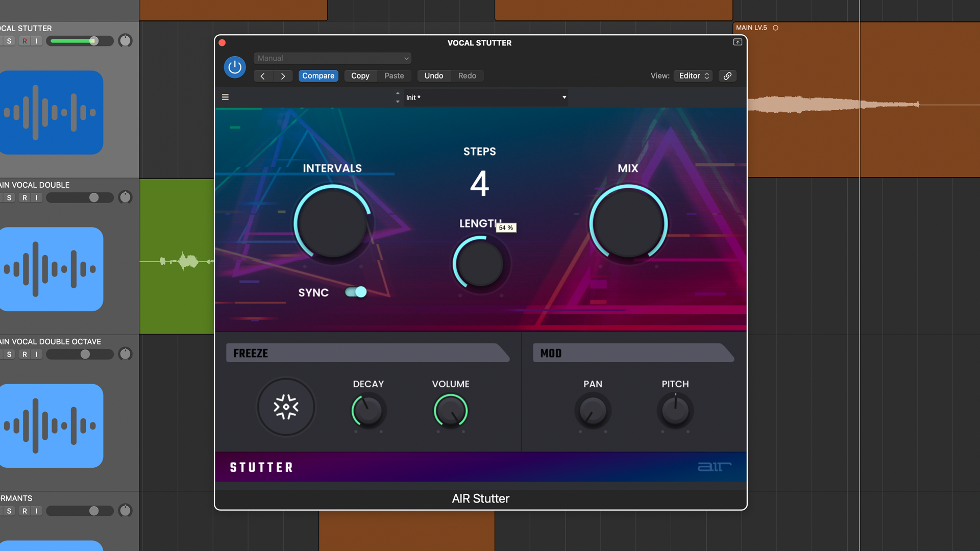The height and width of the screenshot is (551, 980).
Task: Click the FREEZE section header
Action: tap(367, 353)
